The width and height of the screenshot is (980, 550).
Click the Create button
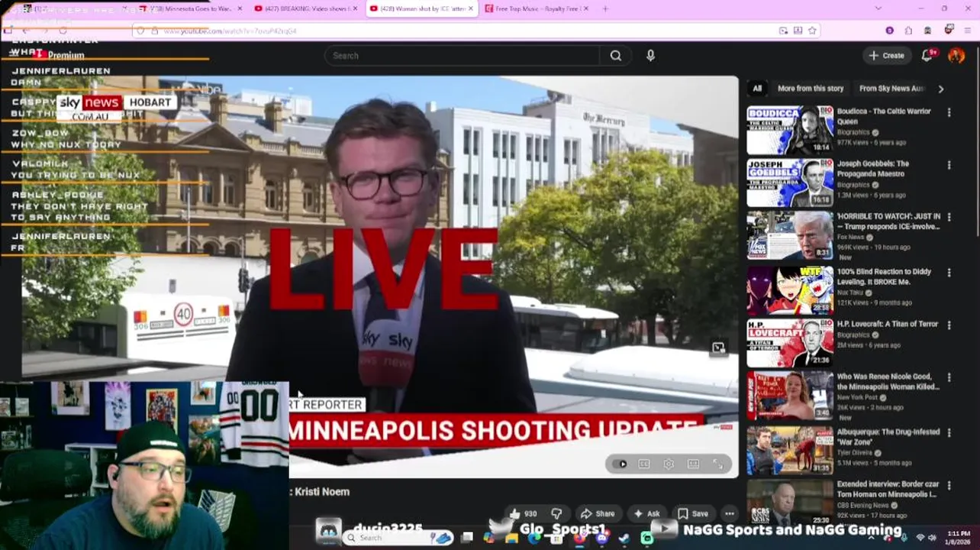(887, 56)
